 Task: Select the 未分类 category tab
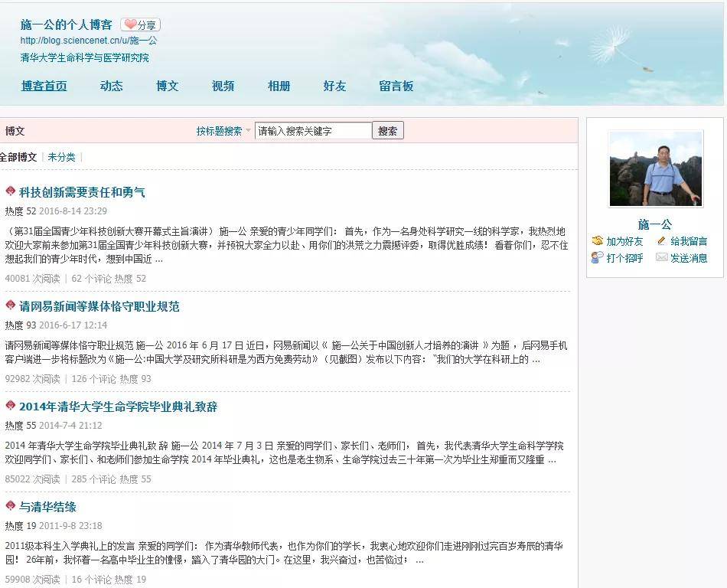tap(61, 157)
